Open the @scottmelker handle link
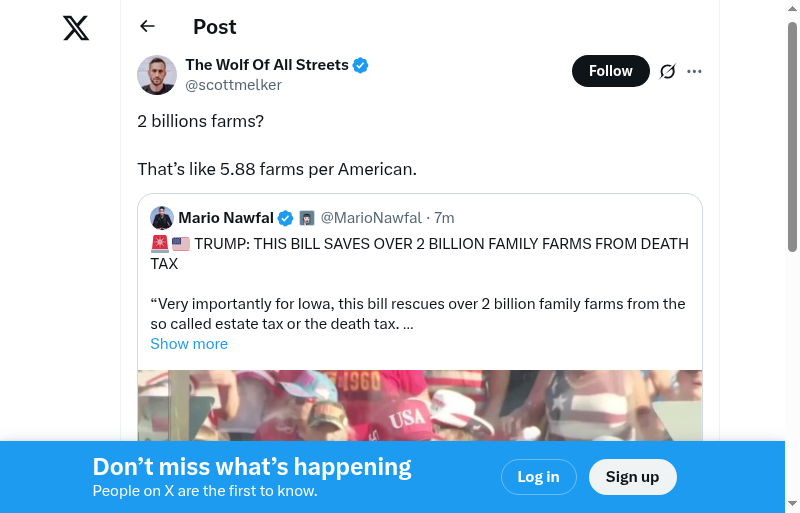This screenshot has height=513, width=800. [233, 85]
